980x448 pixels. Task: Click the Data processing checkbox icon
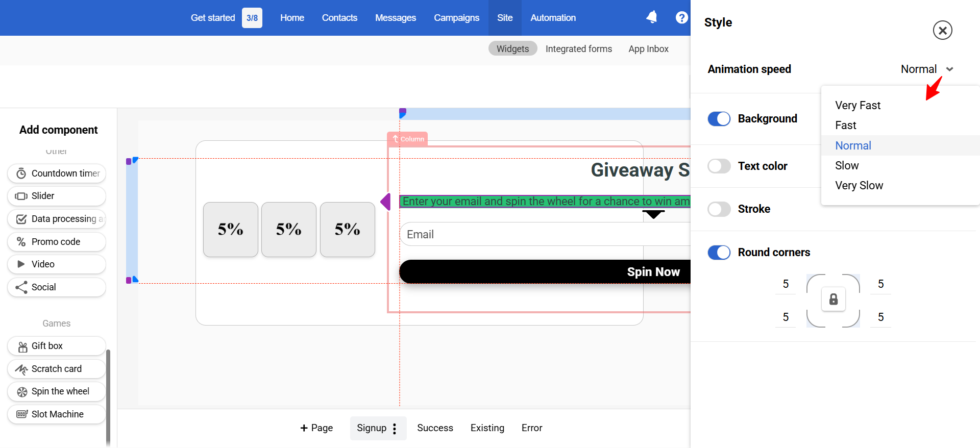(x=21, y=219)
